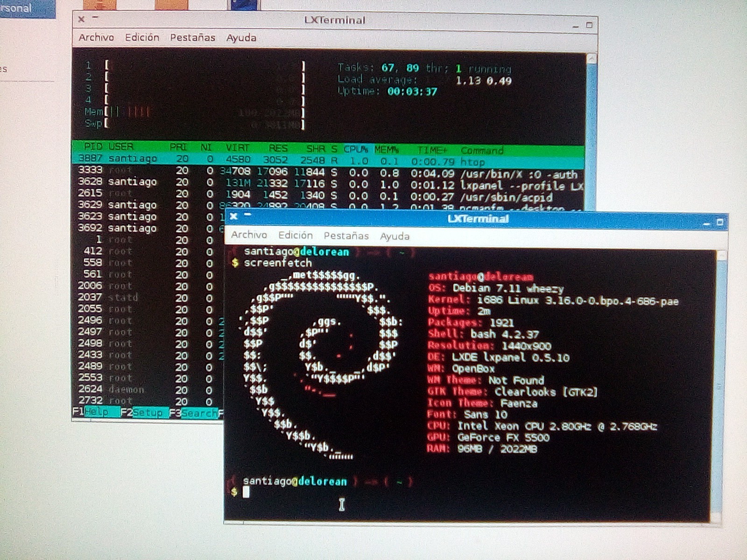Viewport: 747px width, 560px height.
Task: Sort htop by CPU% column header
Action: (x=355, y=149)
